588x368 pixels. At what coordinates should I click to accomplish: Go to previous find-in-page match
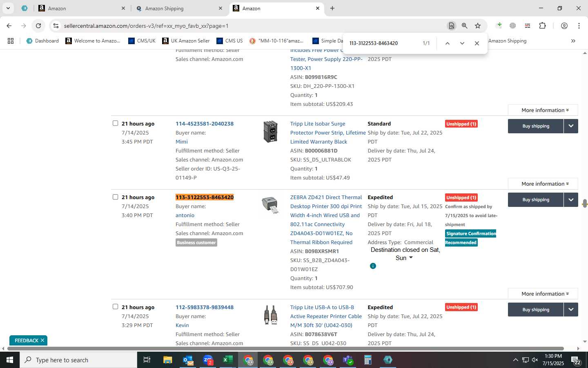[448, 43]
